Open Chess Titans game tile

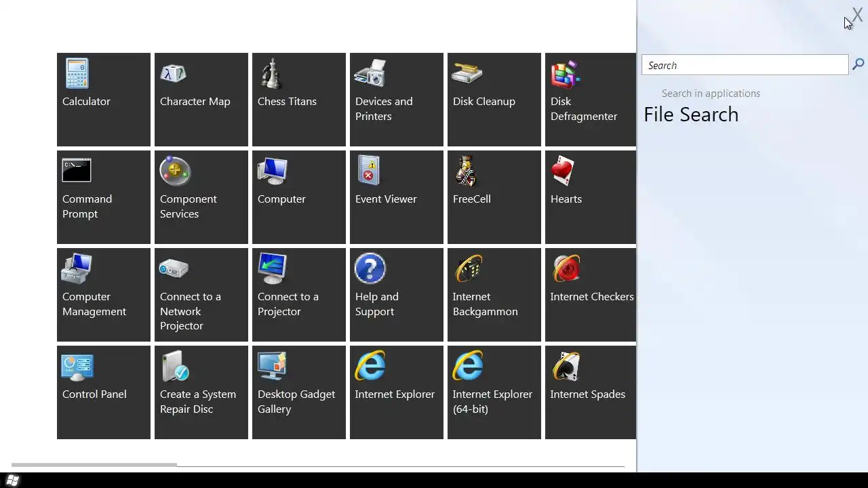299,100
